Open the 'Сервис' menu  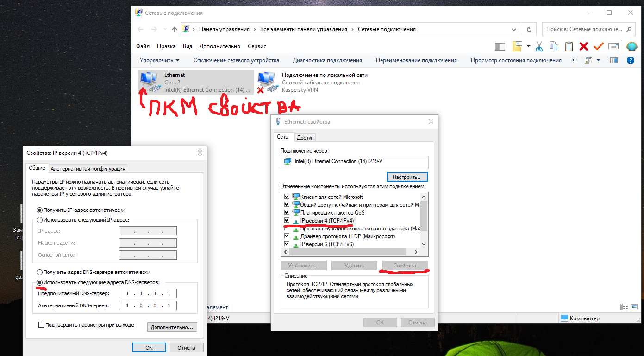(257, 46)
